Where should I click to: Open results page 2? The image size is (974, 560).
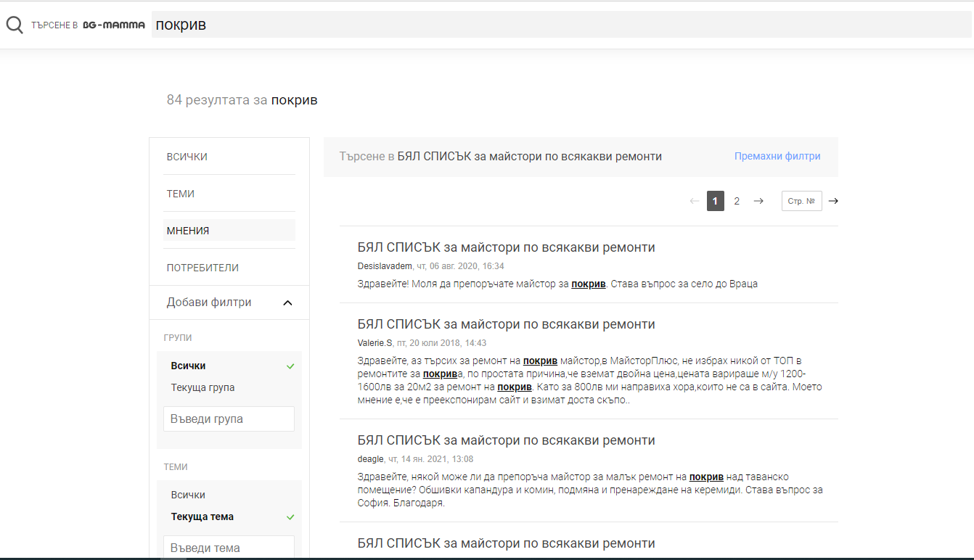click(737, 201)
